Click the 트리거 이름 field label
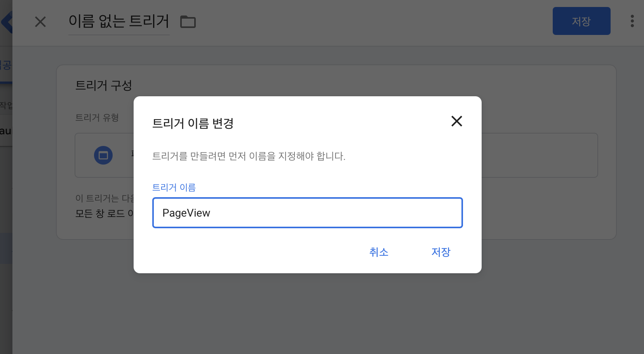The image size is (644, 354). [174, 187]
